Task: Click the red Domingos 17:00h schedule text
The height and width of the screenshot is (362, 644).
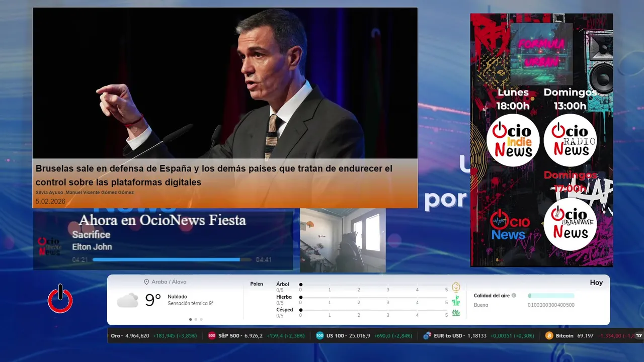Action: tap(571, 182)
